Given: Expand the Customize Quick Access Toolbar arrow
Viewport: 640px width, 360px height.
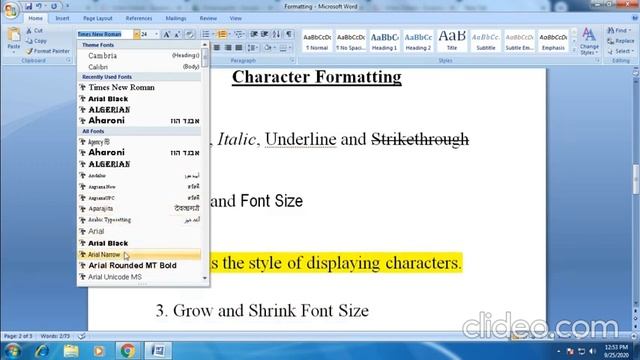Looking at the screenshot, I should pyautogui.click(x=67, y=6).
